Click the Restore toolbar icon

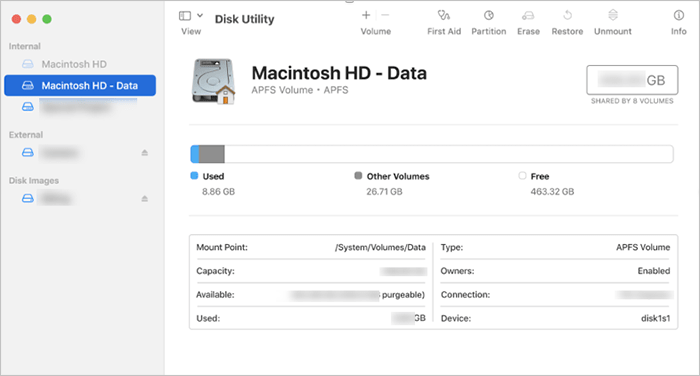tap(567, 16)
